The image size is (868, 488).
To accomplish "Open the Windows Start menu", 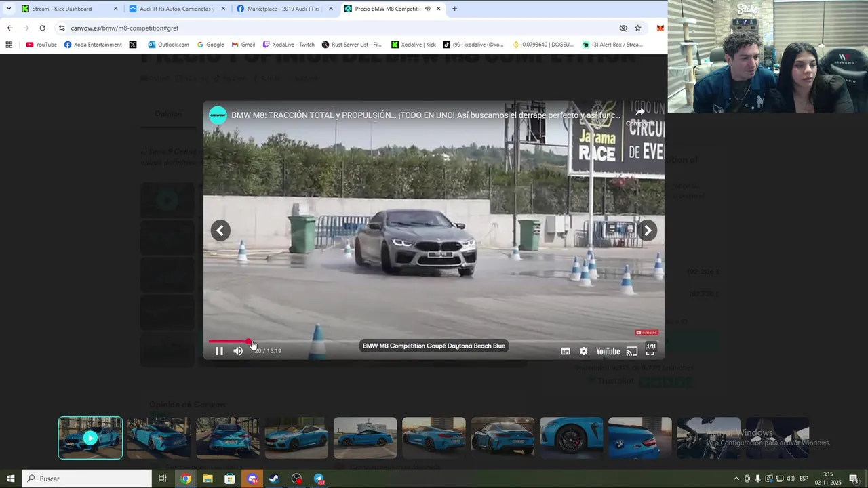I will point(11,479).
